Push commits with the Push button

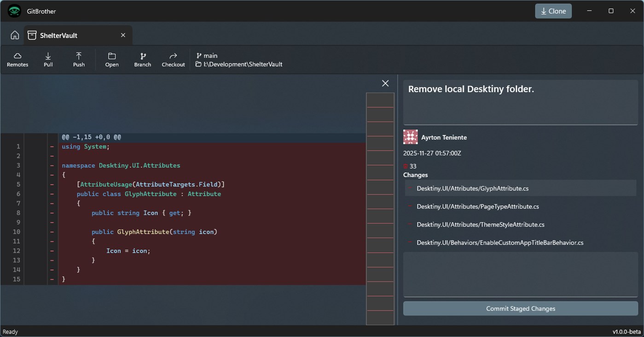(79, 60)
